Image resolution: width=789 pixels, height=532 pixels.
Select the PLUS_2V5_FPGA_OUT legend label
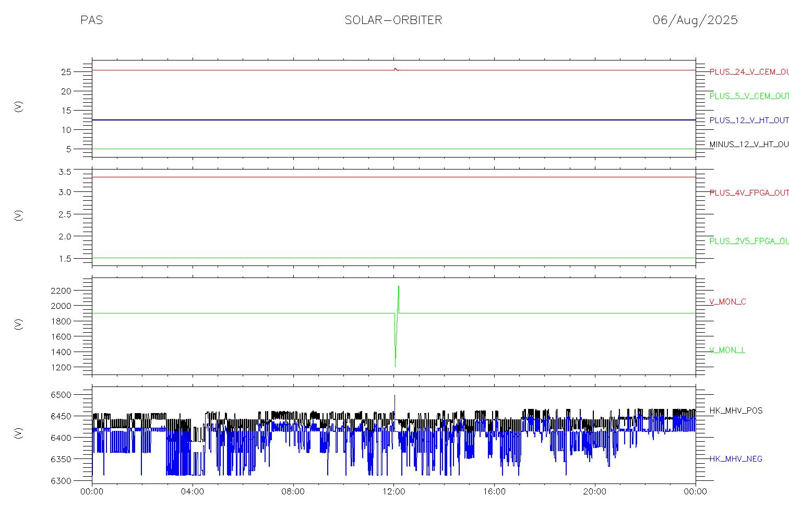(x=749, y=241)
